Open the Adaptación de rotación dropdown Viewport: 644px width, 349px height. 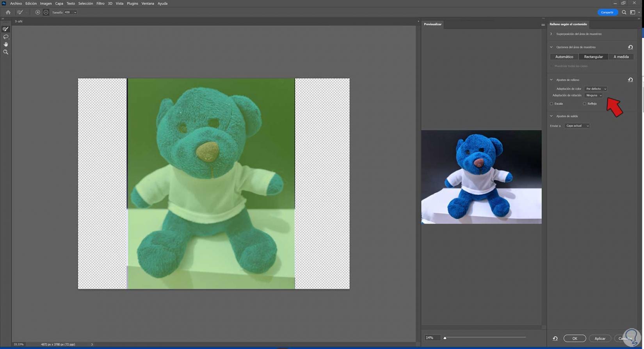click(594, 96)
